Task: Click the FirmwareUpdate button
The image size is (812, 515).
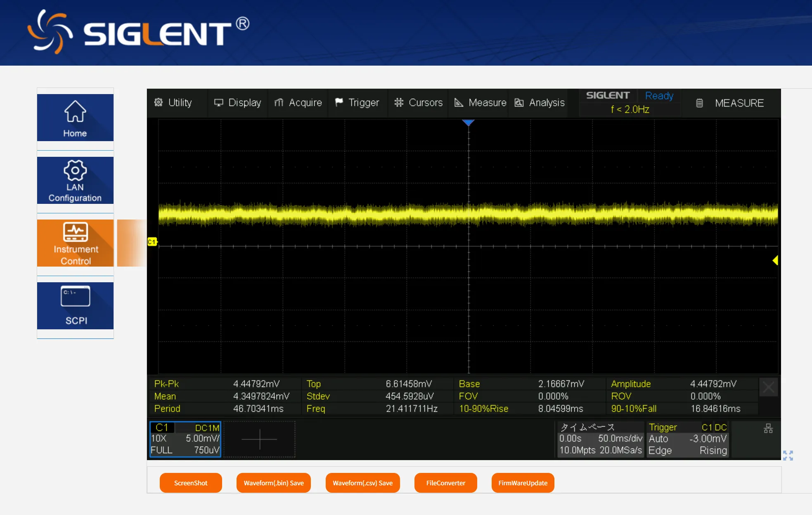Action: click(x=522, y=482)
